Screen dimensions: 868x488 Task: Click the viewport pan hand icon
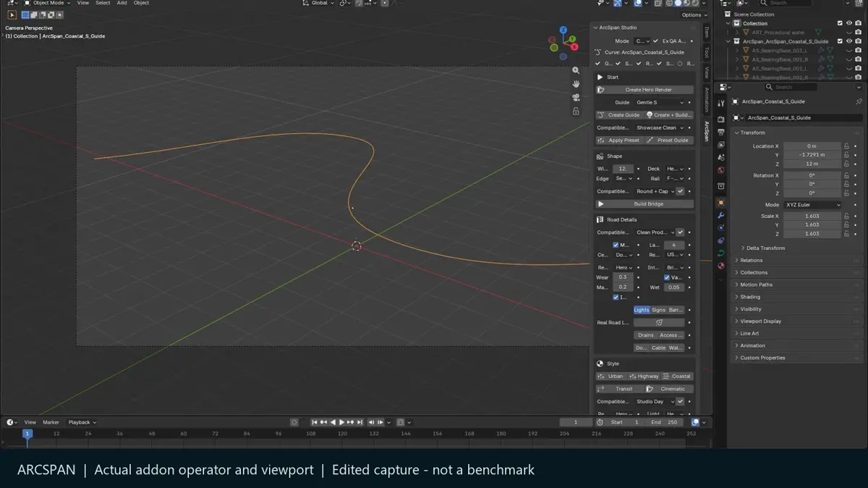pos(576,84)
